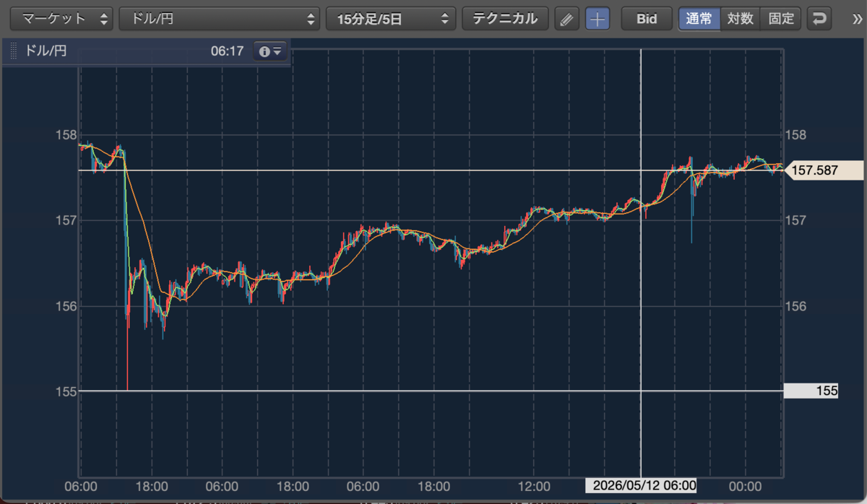Click the 157.587 current price label

tap(823, 170)
